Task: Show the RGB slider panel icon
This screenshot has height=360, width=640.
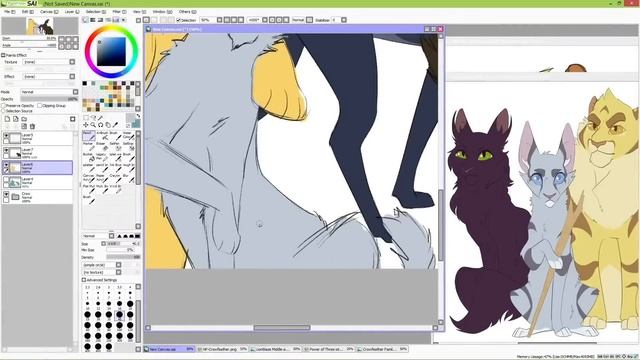Action: coord(93,20)
